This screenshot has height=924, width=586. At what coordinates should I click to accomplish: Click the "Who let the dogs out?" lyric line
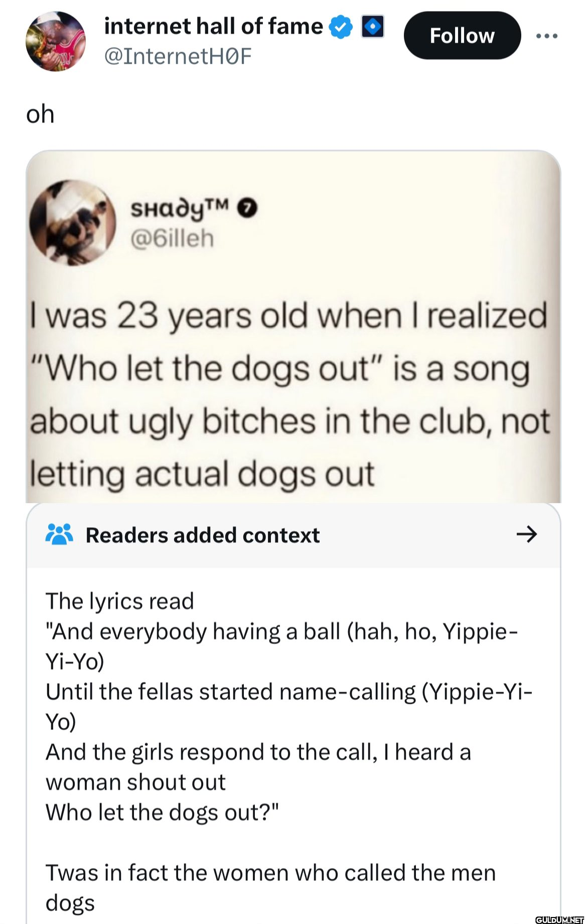162,812
